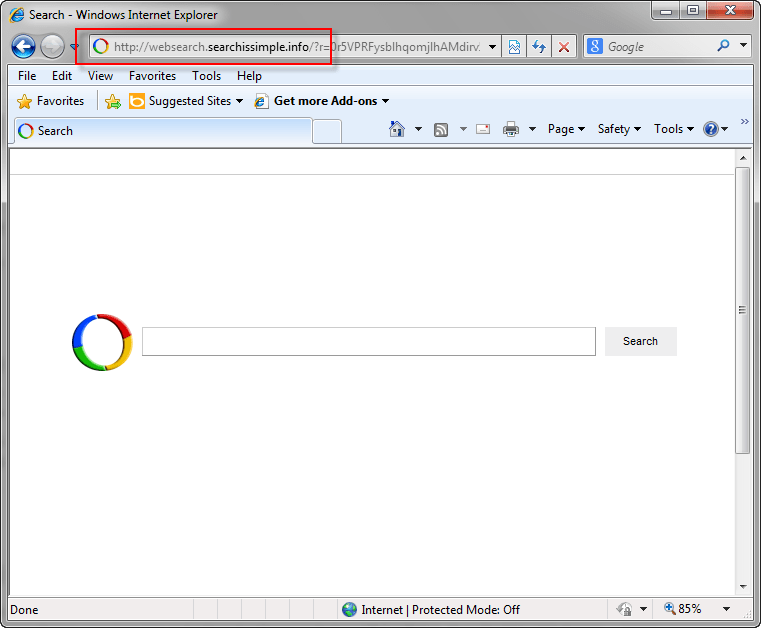Maximize the Internet Explorer window
Viewport: 761px width, 628px height.
[x=693, y=11]
